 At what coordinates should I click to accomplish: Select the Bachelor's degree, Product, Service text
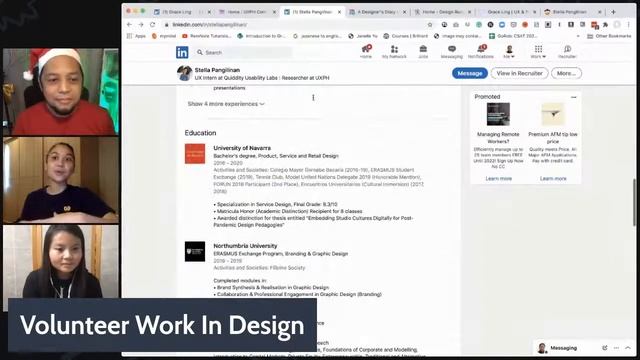click(x=276, y=156)
